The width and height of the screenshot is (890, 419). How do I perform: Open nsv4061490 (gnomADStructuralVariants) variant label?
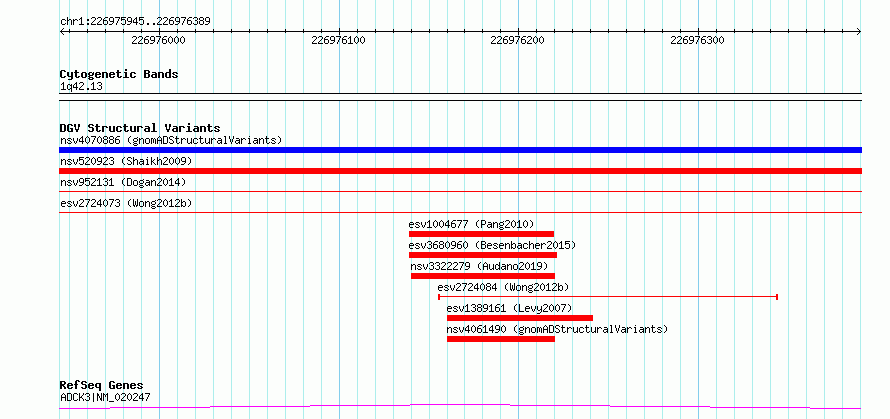[x=557, y=329]
